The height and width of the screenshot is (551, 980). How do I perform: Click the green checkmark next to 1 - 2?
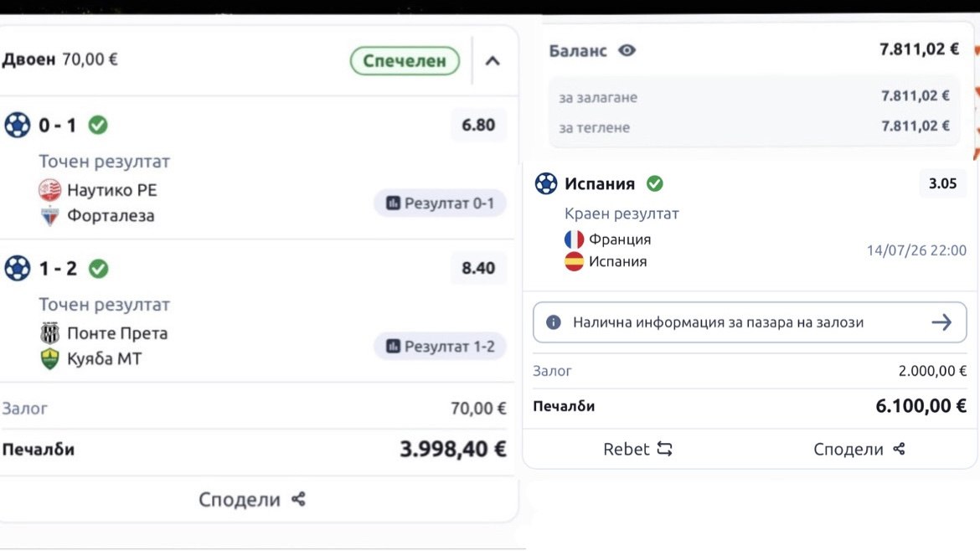98,268
